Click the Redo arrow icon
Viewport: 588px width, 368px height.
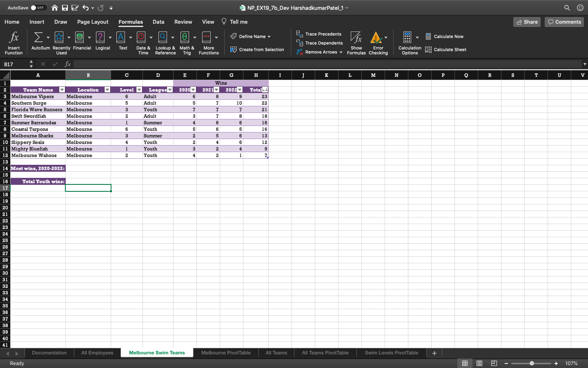pyautogui.click(x=101, y=8)
